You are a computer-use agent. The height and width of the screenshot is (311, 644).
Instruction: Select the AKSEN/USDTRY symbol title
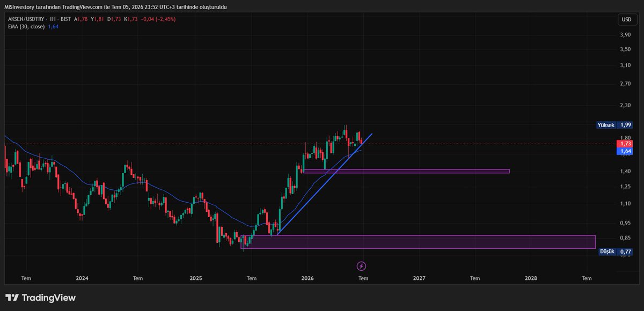[25, 19]
